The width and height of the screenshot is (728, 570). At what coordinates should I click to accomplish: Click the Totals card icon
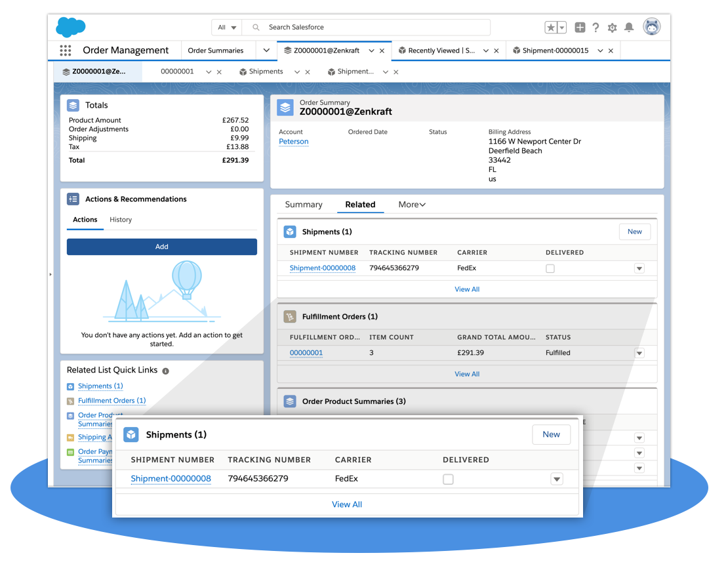(x=73, y=106)
